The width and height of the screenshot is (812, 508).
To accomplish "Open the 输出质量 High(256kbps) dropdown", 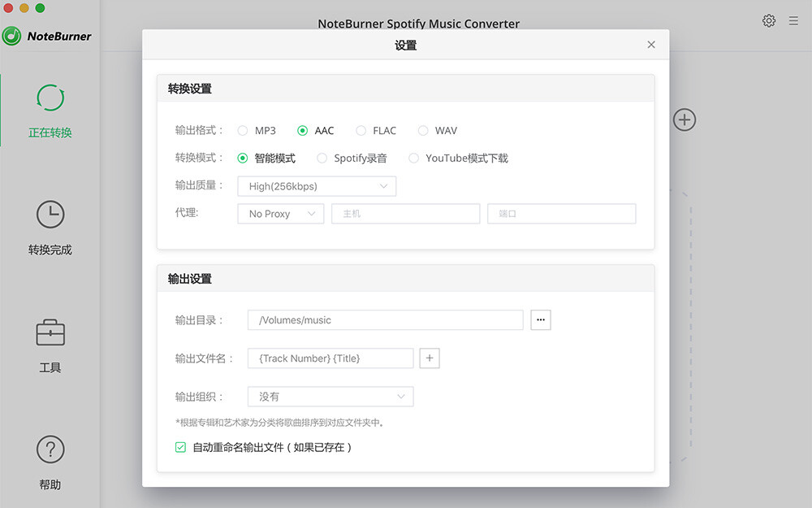I will 317,186.
